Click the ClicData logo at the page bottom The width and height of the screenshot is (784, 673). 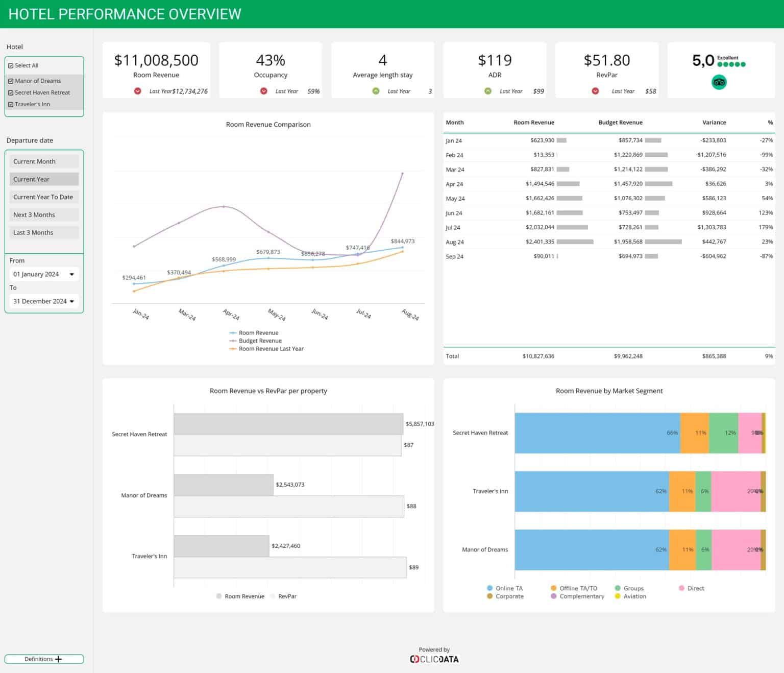pyautogui.click(x=433, y=659)
